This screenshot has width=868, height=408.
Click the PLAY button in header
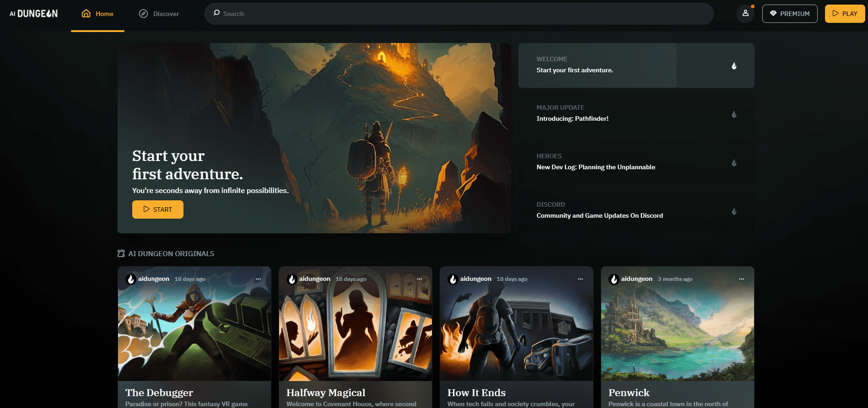pyautogui.click(x=845, y=14)
